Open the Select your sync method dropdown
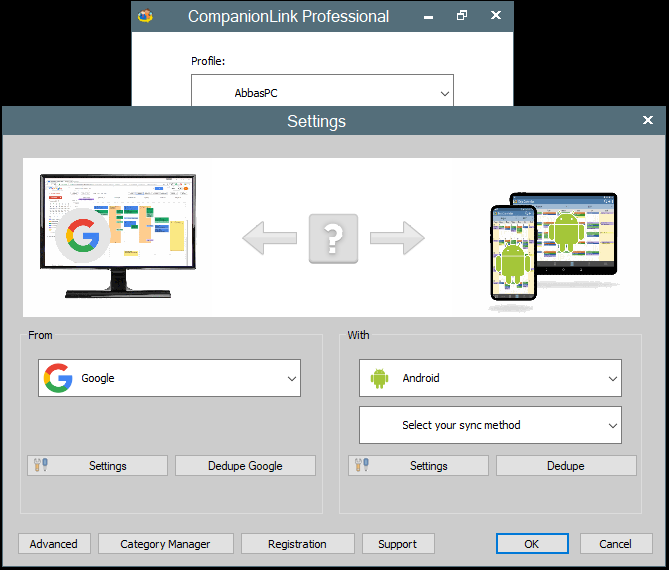Image resolution: width=669 pixels, height=570 pixels. tap(490, 425)
